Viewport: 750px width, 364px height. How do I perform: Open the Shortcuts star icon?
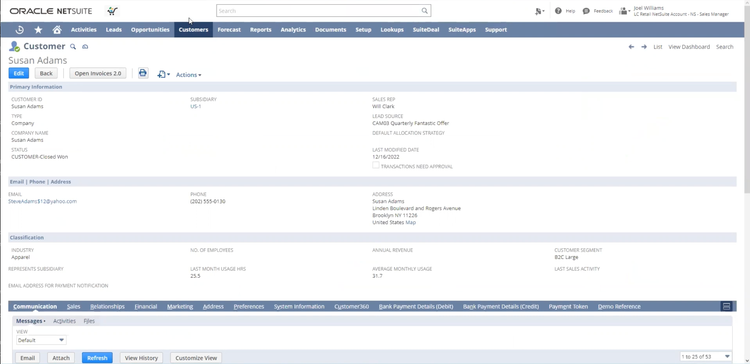coord(38,30)
